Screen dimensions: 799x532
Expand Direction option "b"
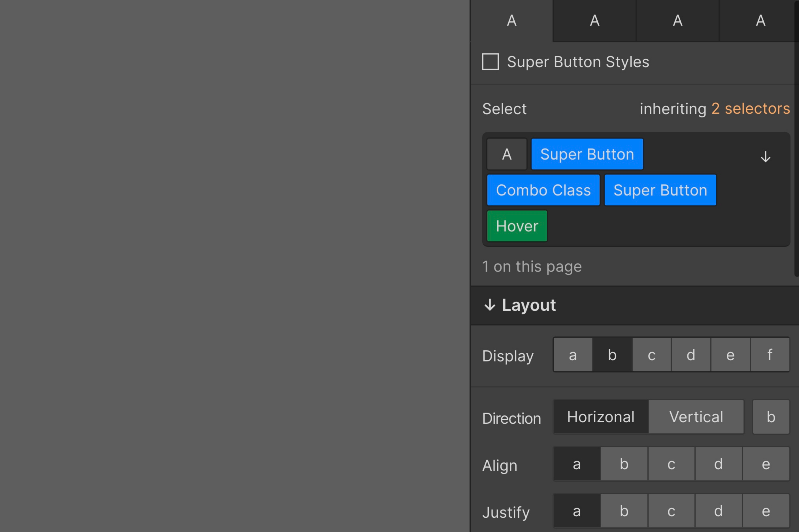[x=771, y=416]
